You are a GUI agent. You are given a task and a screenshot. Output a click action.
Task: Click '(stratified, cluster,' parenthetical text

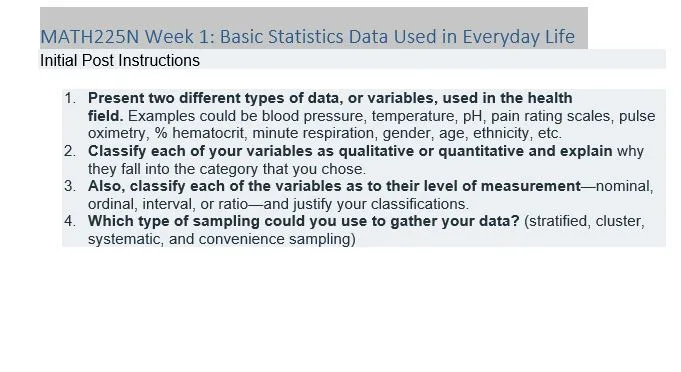pyautogui.click(x=584, y=221)
